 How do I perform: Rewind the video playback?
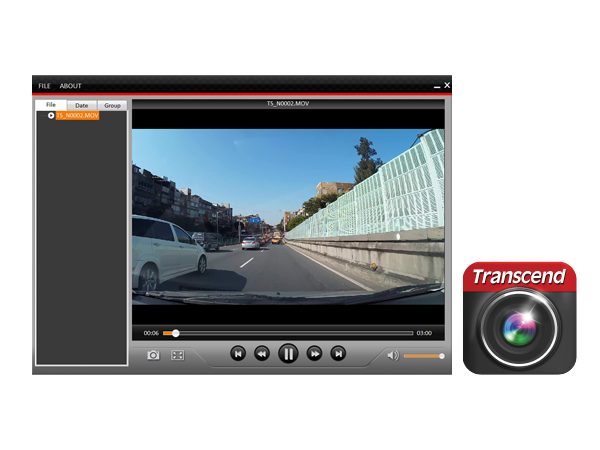click(262, 354)
